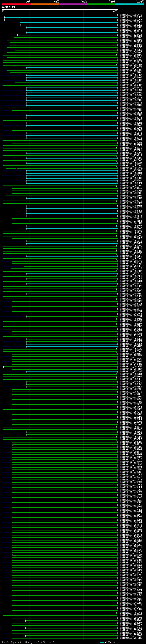
Task: Open hit UniRef100_Q9ZQ67 label
Action: tap(131, 20)
